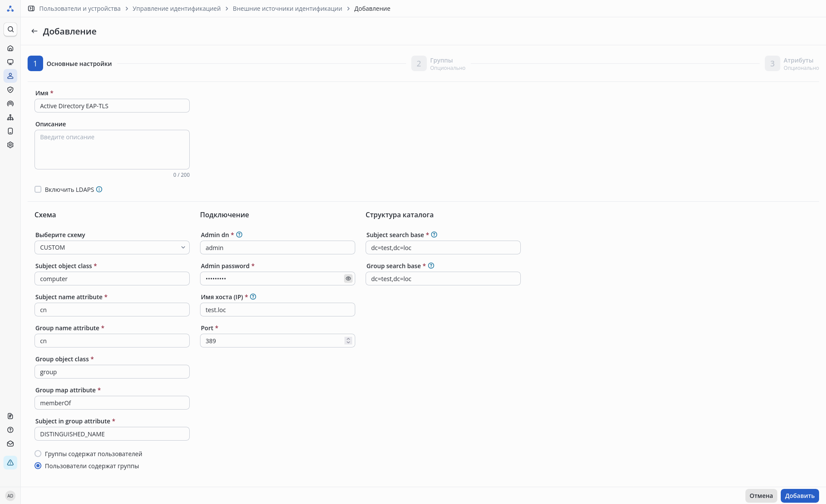Click info icon next to Включить LDAPS
Screen dimensions: 826x504
99,190
